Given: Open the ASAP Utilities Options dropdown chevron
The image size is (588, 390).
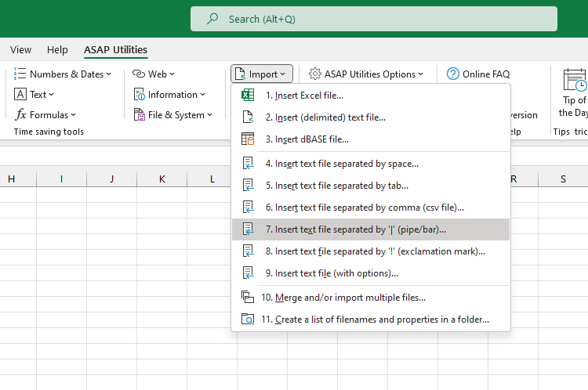Looking at the screenshot, I should [421, 74].
